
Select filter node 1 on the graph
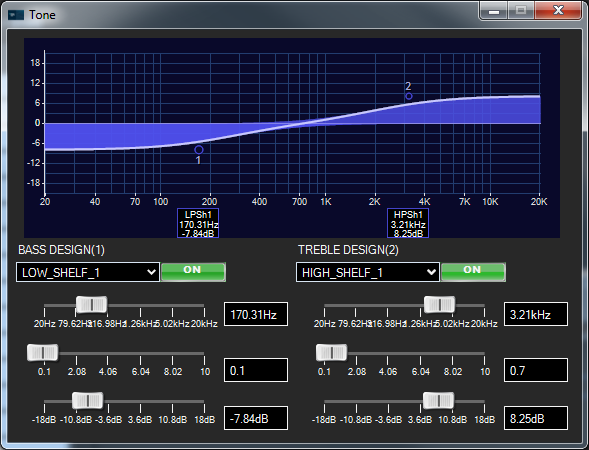coord(199,150)
